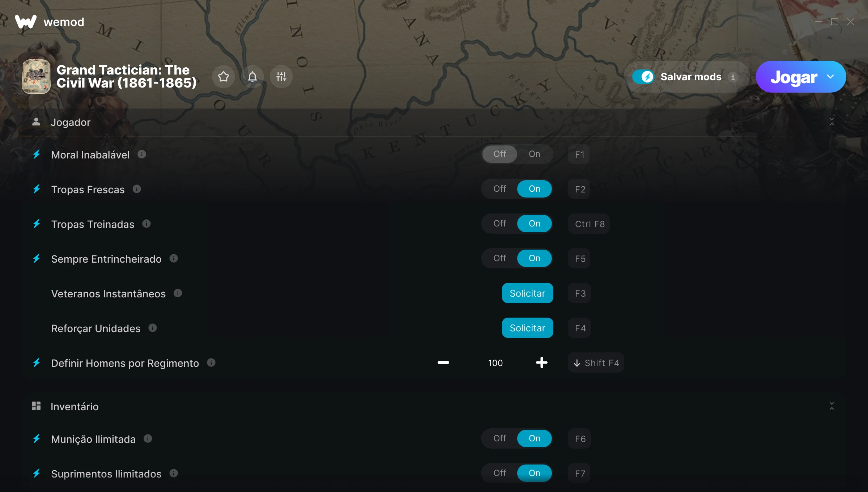Screen dimensions: 868x492
Task: Click Solicitar for Veteranos Instantâneos
Action: click(528, 293)
